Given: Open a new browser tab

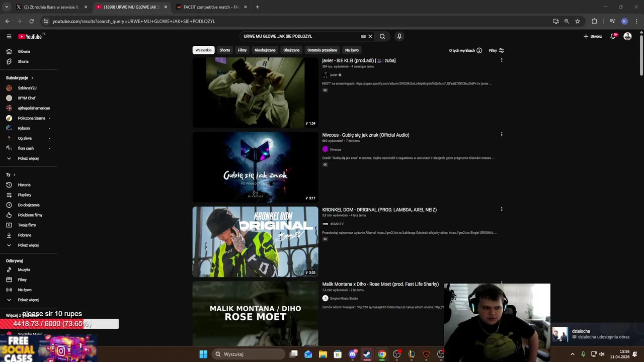Looking at the screenshot, I should (x=258, y=7).
